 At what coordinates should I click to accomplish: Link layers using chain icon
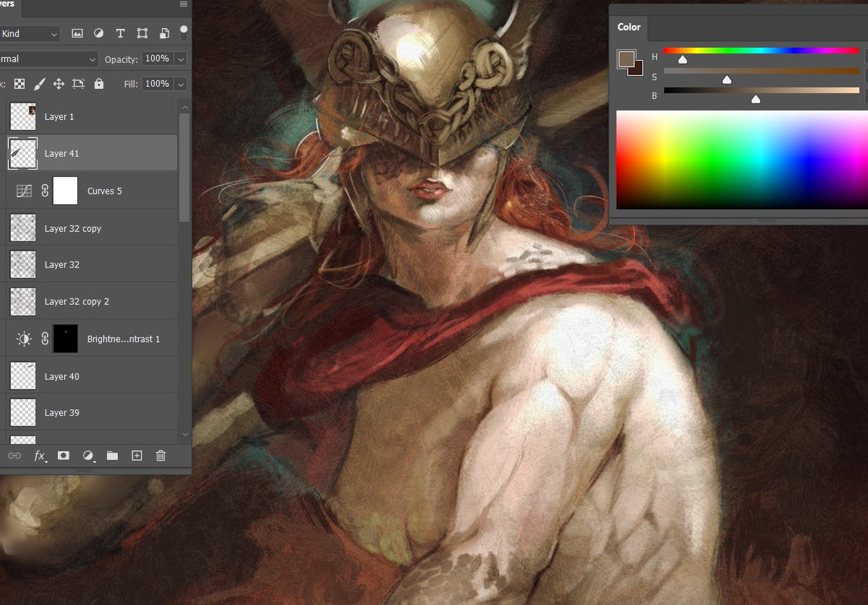click(14, 455)
